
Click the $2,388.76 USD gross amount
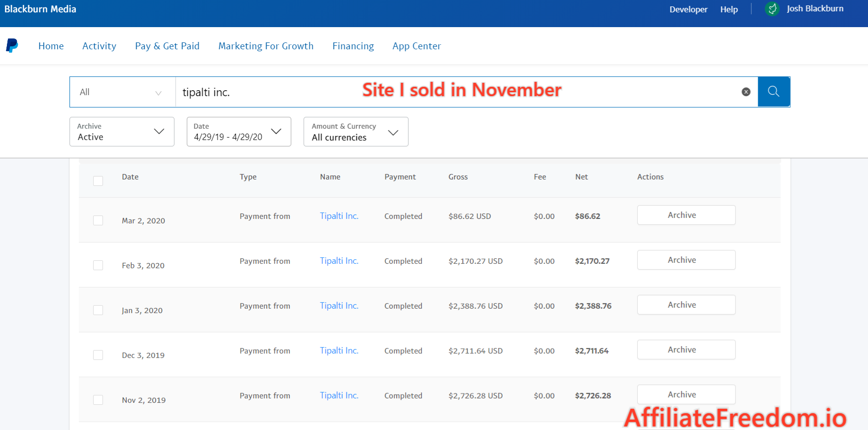tap(476, 306)
